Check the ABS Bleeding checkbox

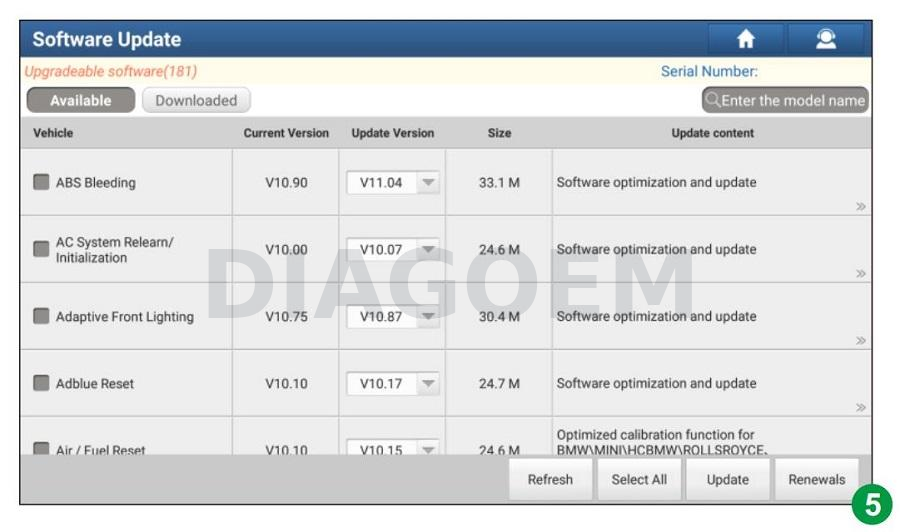[41, 182]
